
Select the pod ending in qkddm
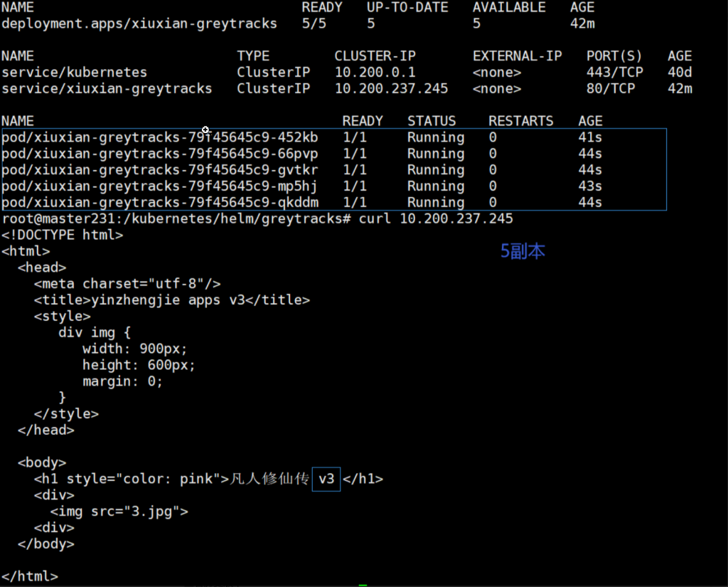point(160,203)
